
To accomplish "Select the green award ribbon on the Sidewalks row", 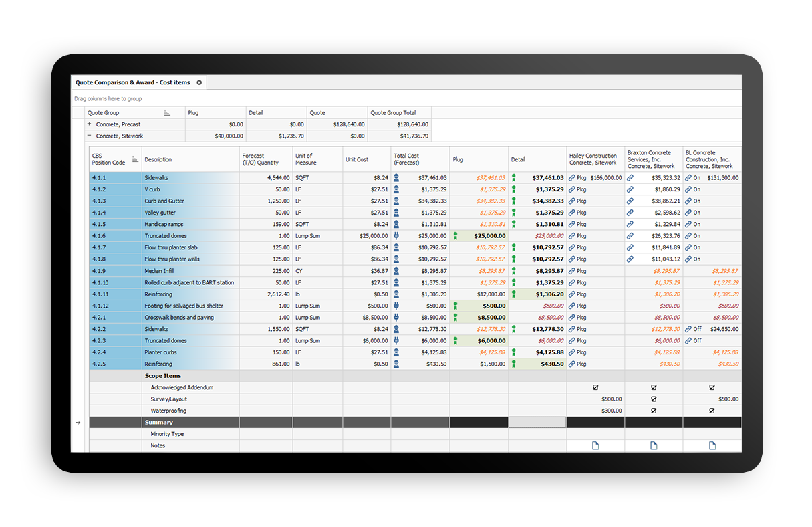I will pos(514,177).
